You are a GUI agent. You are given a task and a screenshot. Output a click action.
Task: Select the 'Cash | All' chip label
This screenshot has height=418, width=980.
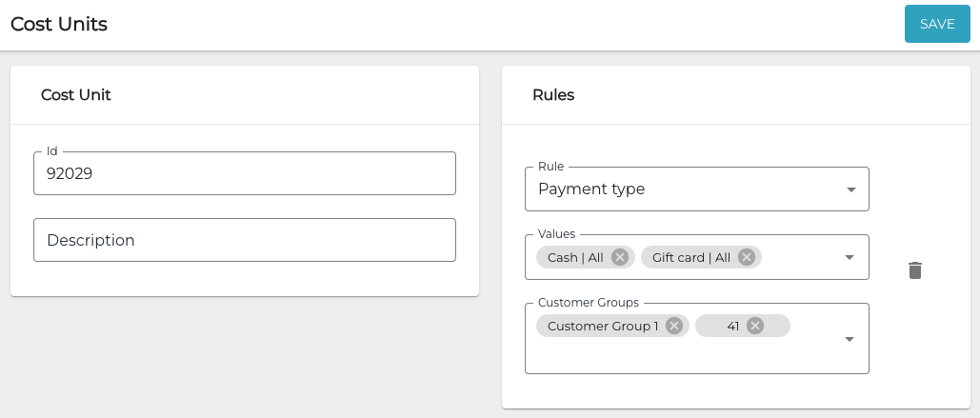point(575,257)
